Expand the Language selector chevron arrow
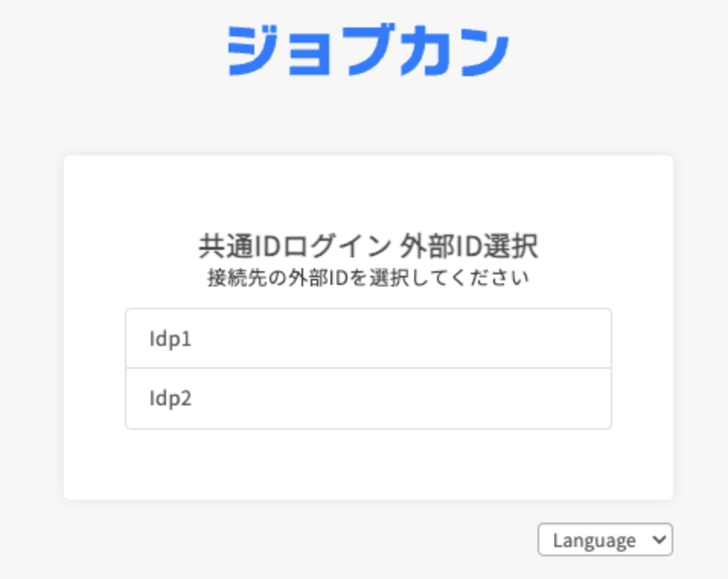 (x=659, y=540)
